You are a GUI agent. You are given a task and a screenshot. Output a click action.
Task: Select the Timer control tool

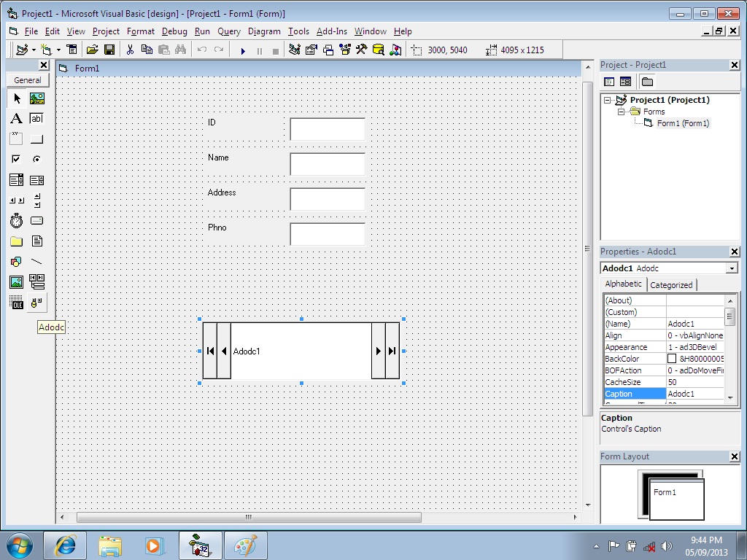click(17, 220)
